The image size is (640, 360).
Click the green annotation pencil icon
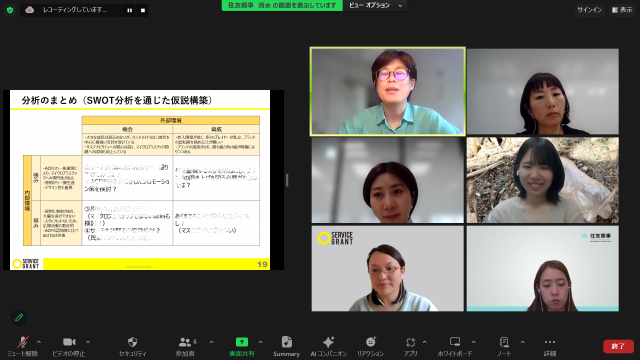pos(19,317)
